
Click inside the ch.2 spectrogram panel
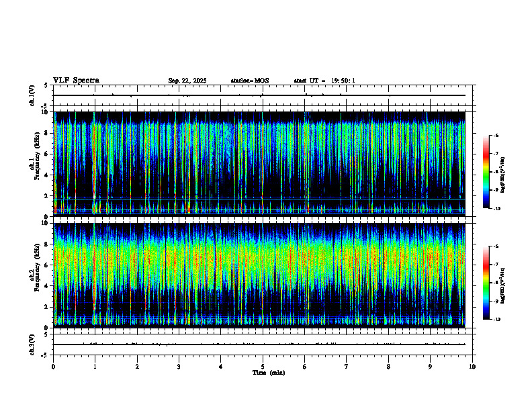click(x=259, y=275)
